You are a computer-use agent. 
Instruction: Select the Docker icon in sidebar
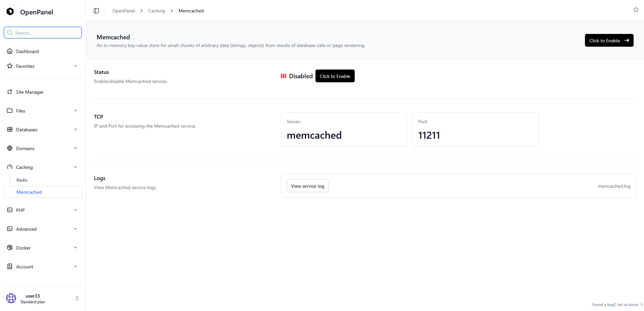(x=10, y=248)
